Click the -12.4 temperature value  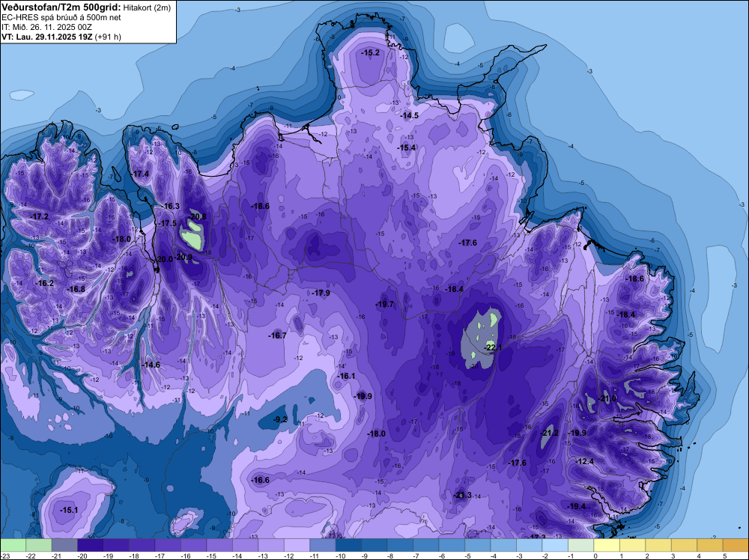coord(585,462)
